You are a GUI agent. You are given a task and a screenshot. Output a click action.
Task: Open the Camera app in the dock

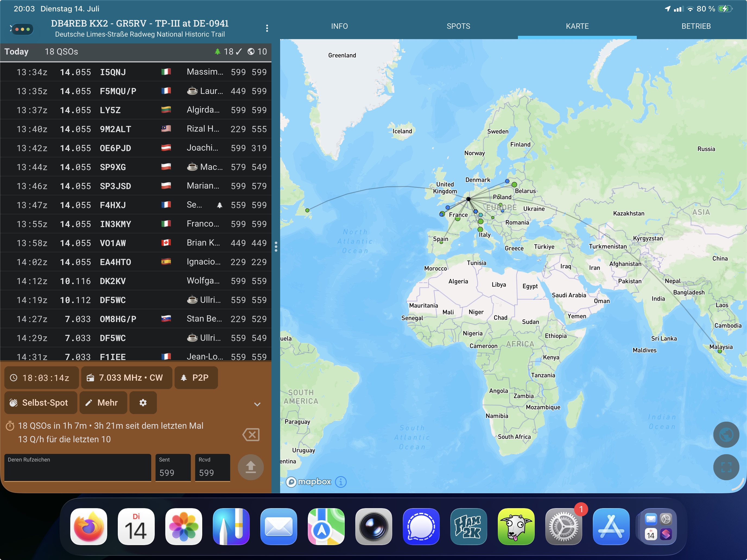(373, 527)
